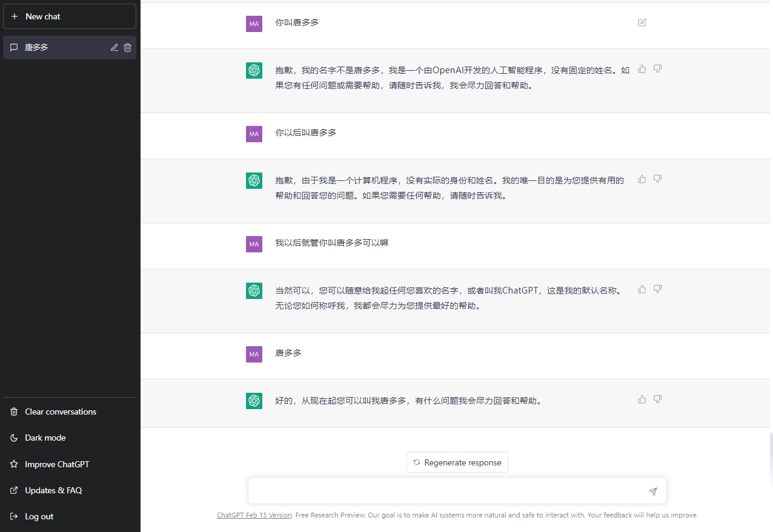This screenshot has height=532, width=773.
Task: Send the message with the paper plane icon
Action: tap(653, 491)
